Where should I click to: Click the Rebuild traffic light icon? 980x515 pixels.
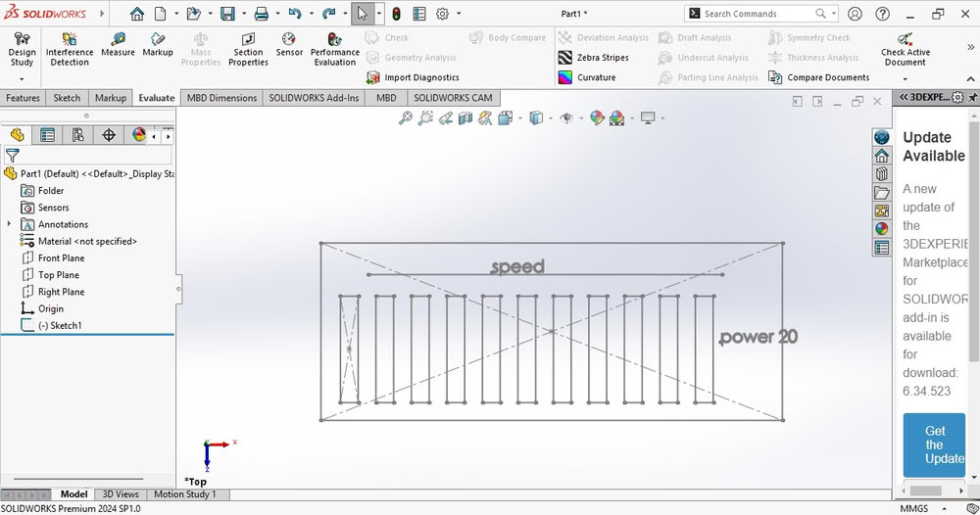pos(396,14)
